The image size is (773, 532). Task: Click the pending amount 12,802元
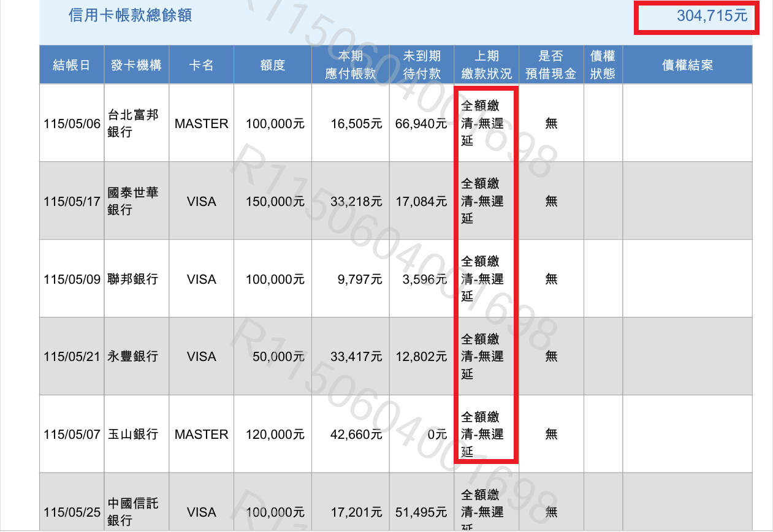point(421,356)
